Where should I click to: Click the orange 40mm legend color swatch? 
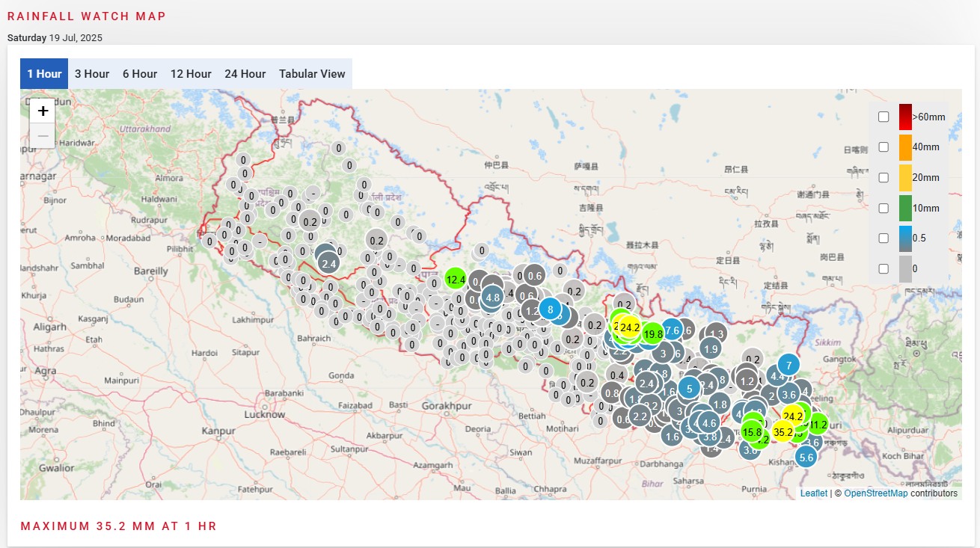point(905,147)
